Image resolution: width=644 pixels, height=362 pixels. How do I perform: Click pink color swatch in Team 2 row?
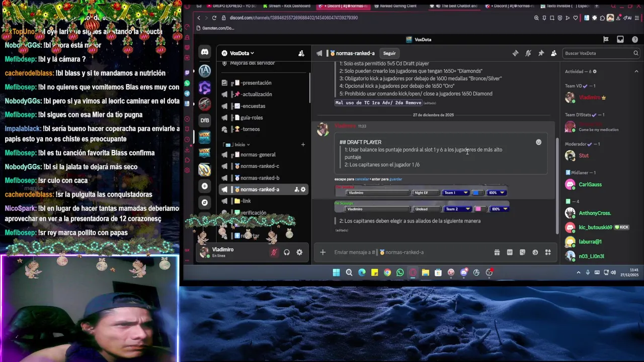478,209
